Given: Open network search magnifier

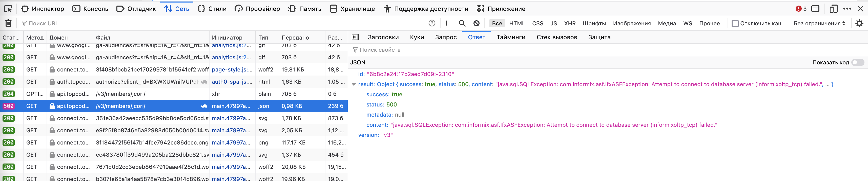Looking at the screenshot, I should point(462,23).
